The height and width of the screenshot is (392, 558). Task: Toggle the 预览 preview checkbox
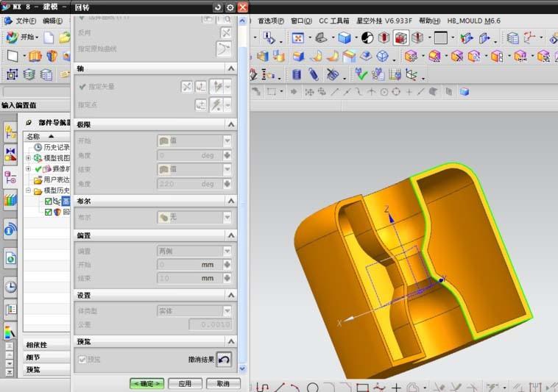[x=82, y=360]
